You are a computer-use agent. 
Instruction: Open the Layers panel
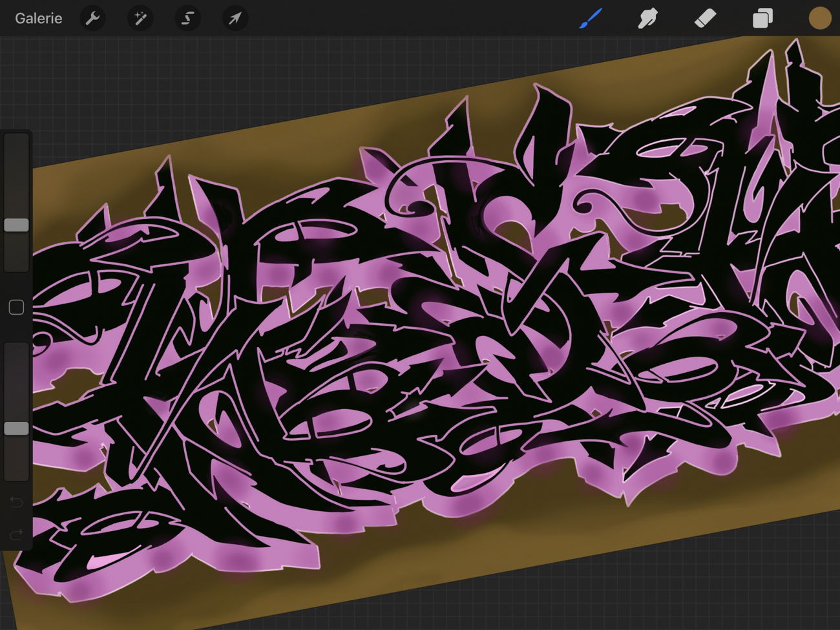(x=762, y=18)
